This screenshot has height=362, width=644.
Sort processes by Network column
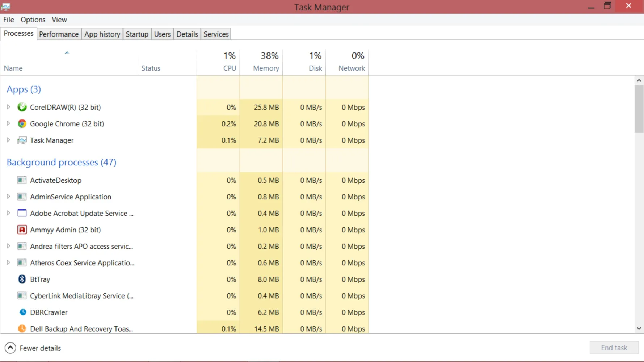pyautogui.click(x=347, y=62)
